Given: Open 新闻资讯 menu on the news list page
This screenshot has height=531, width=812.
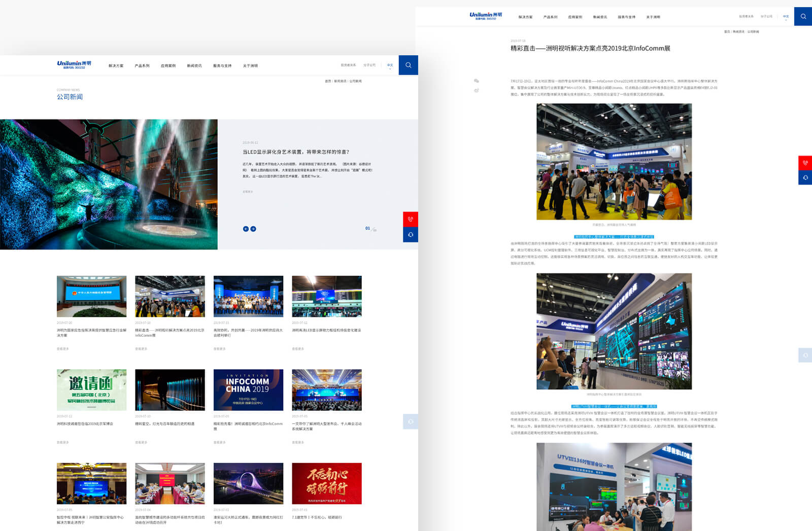Looking at the screenshot, I should pyautogui.click(x=194, y=66).
